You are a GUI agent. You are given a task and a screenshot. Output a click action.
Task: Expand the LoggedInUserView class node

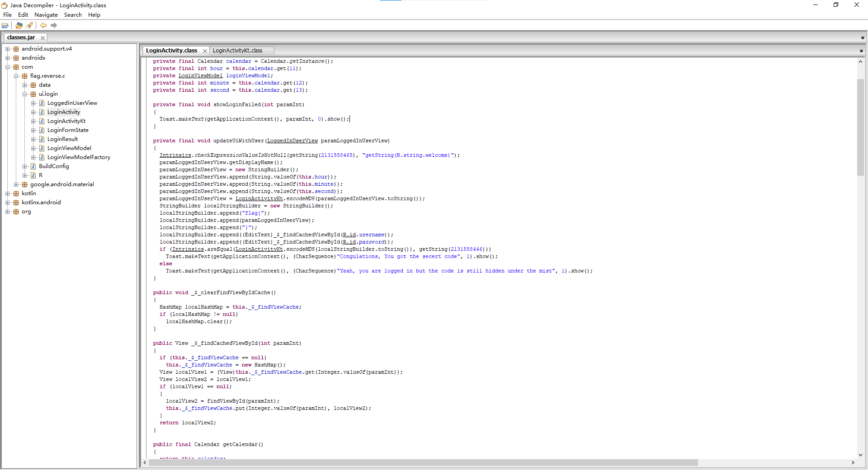pyautogui.click(x=33, y=103)
